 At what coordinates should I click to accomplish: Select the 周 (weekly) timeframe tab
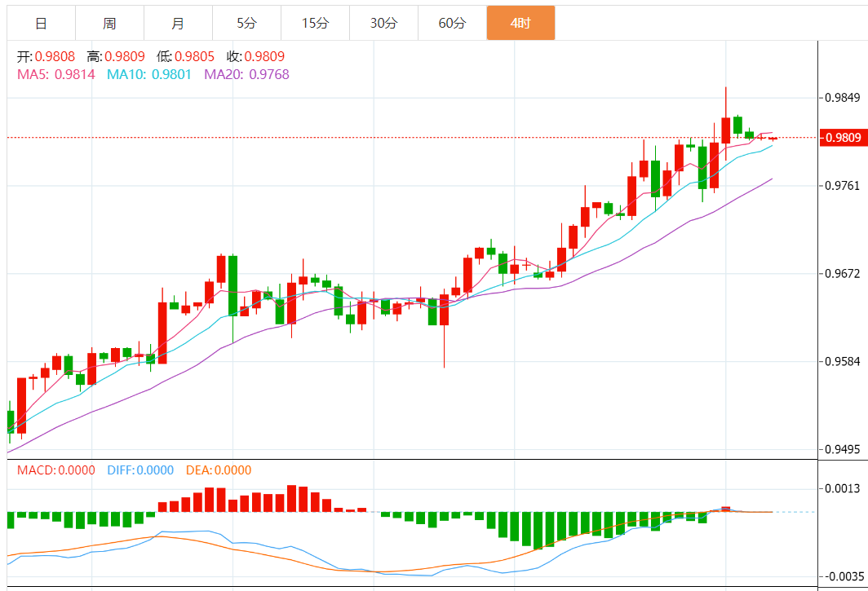pyautogui.click(x=109, y=24)
